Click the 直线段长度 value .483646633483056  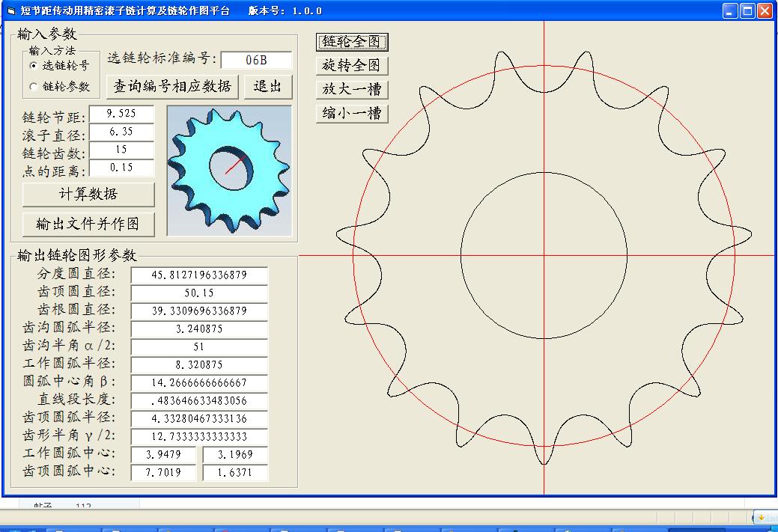[199, 400]
